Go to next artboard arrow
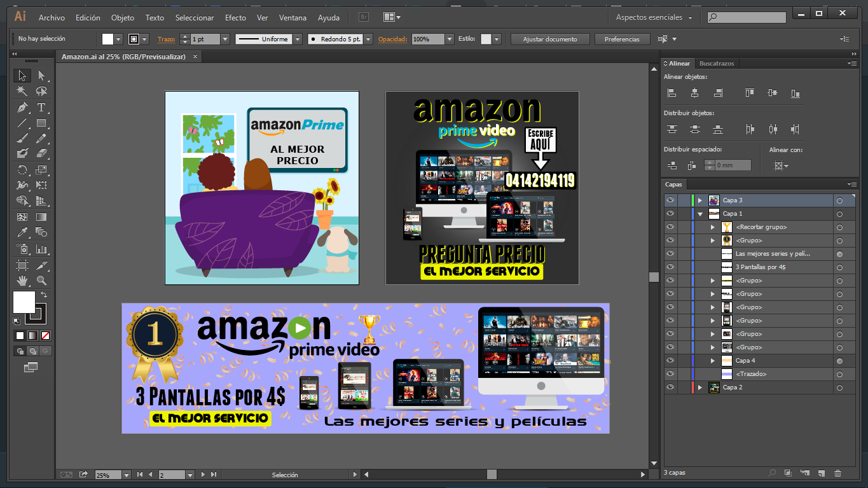This screenshot has height=488, width=868. coord(203,475)
